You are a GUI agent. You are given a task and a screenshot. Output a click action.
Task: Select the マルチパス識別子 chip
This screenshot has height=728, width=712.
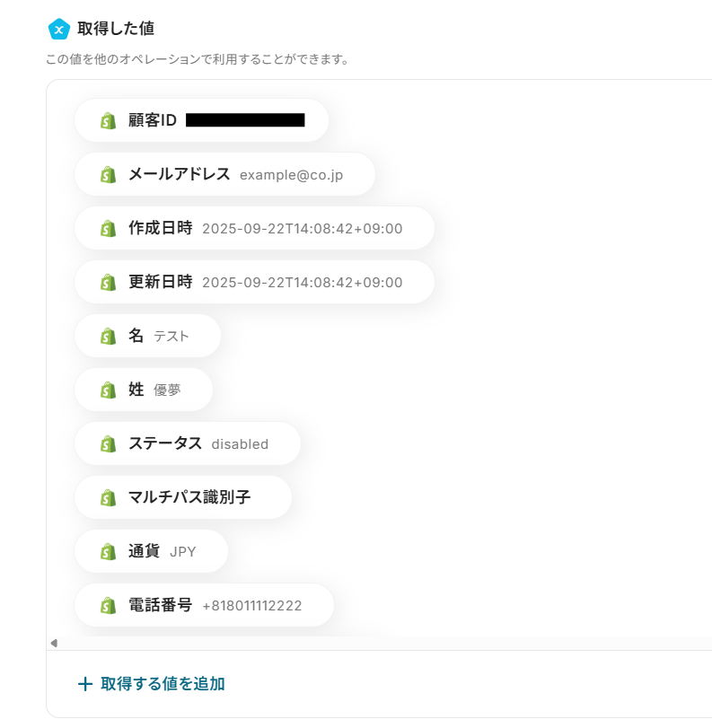(x=183, y=497)
